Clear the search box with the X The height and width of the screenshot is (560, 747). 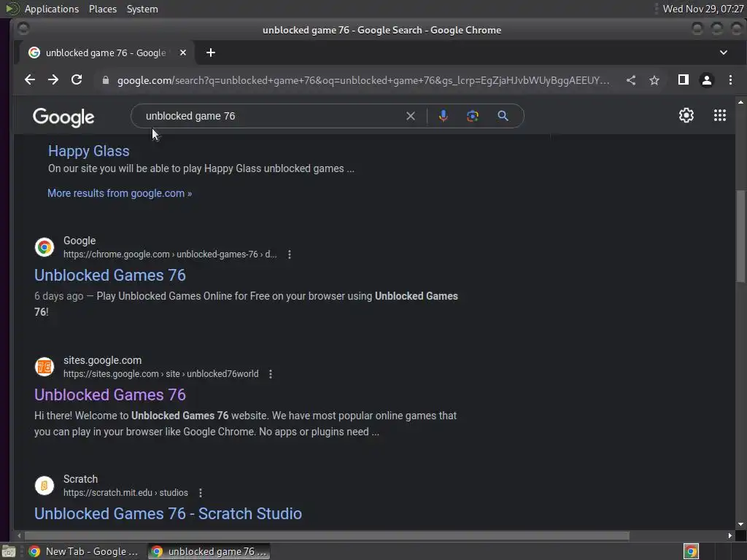(x=410, y=116)
